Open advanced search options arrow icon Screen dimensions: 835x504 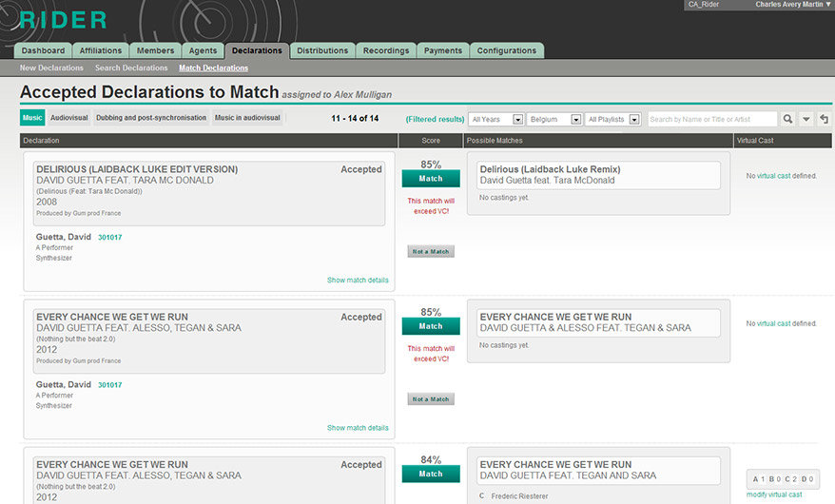tap(806, 119)
